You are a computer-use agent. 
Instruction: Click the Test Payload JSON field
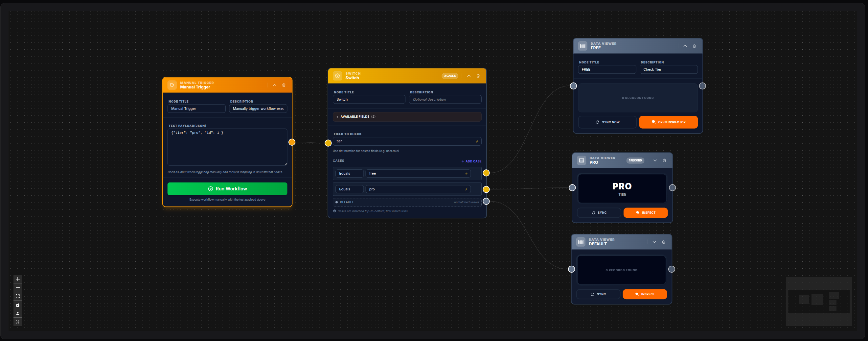pos(227,147)
